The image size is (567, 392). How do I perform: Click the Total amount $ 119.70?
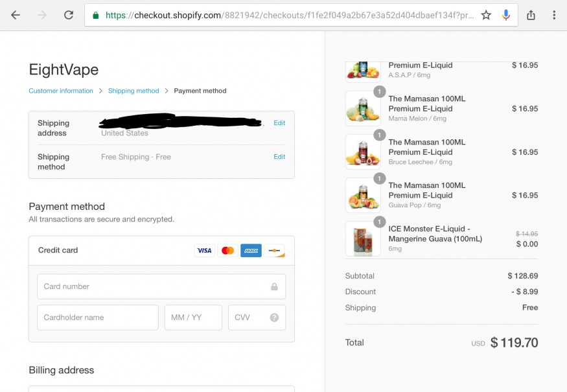click(x=514, y=343)
